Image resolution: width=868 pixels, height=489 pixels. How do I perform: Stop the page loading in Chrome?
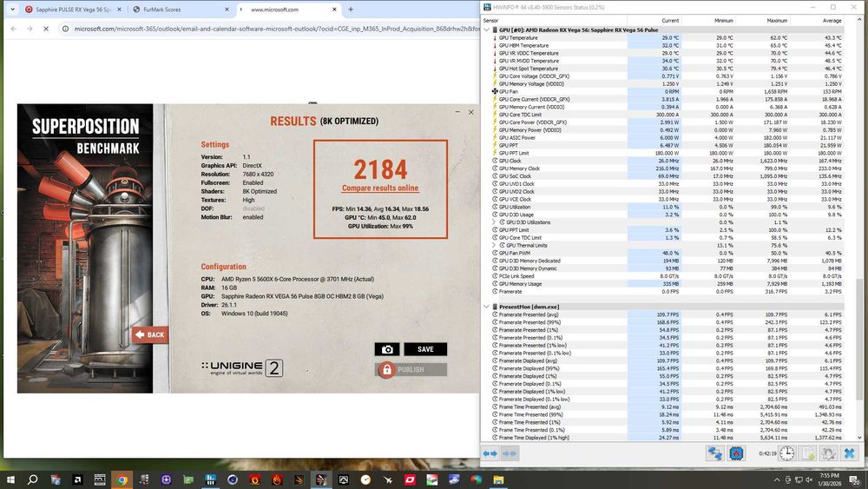coord(46,29)
